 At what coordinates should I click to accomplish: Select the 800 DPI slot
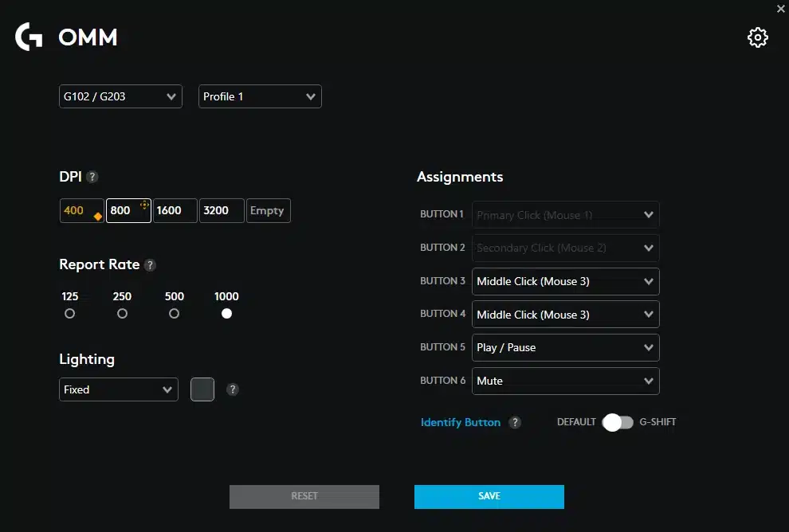coord(128,211)
